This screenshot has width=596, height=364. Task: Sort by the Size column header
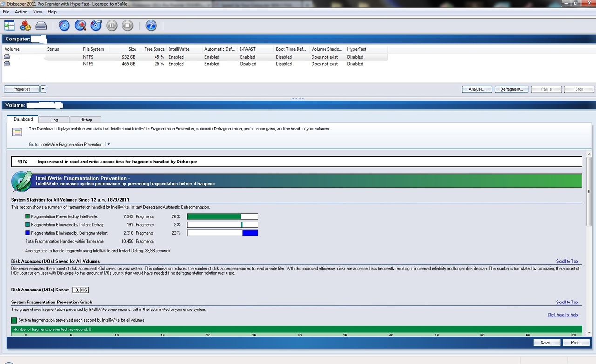coord(123,49)
